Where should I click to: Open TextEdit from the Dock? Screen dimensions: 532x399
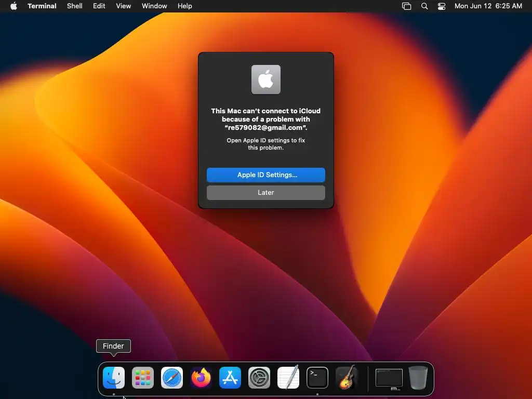[x=288, y=378]
